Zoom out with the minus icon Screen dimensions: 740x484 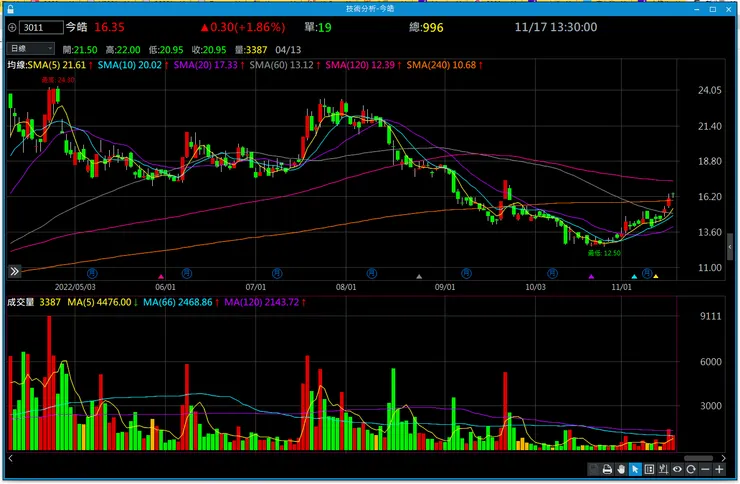pyautogui.click(x=705, y=469)
